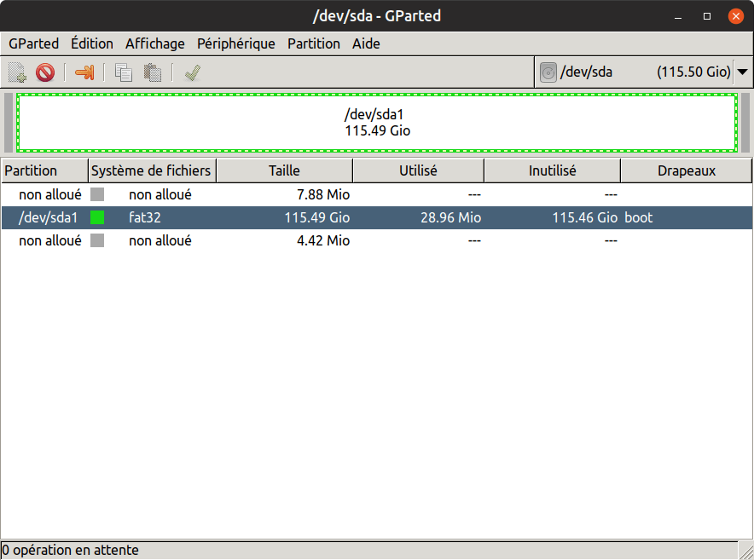This screenshot has height=560, width=754.
Task: Maximize the GParted window
Action: pos(707,16)
